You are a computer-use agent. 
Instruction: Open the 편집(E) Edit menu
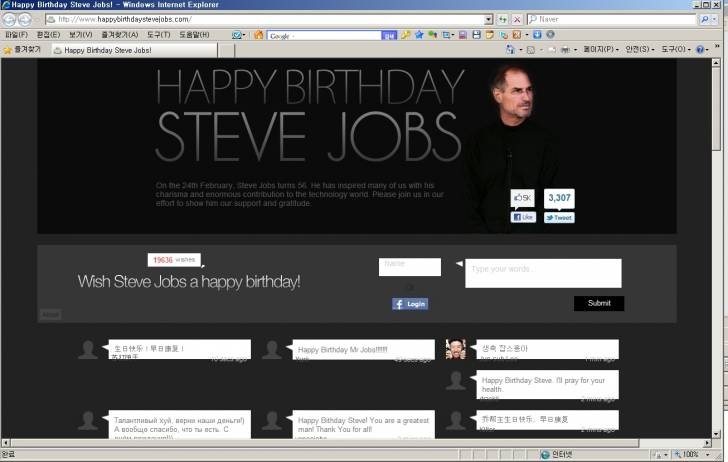pyautogui.click(x=48, y=35)
